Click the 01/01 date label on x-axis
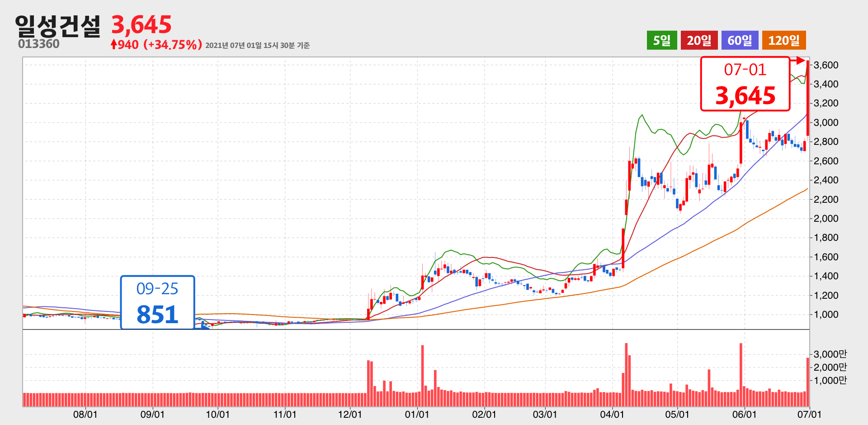The image size is (868, 425). point(417,414)
